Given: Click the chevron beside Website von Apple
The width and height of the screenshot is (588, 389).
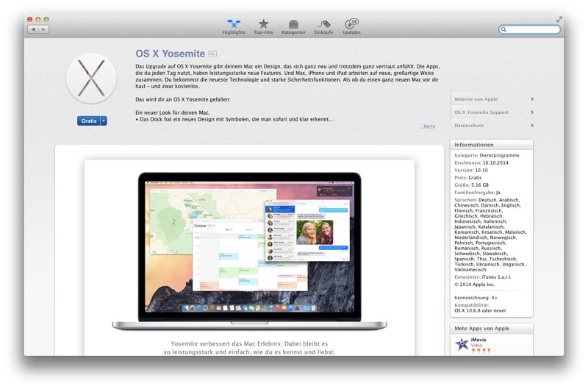Looking at the screenshot, I should [x=532, y=99].
